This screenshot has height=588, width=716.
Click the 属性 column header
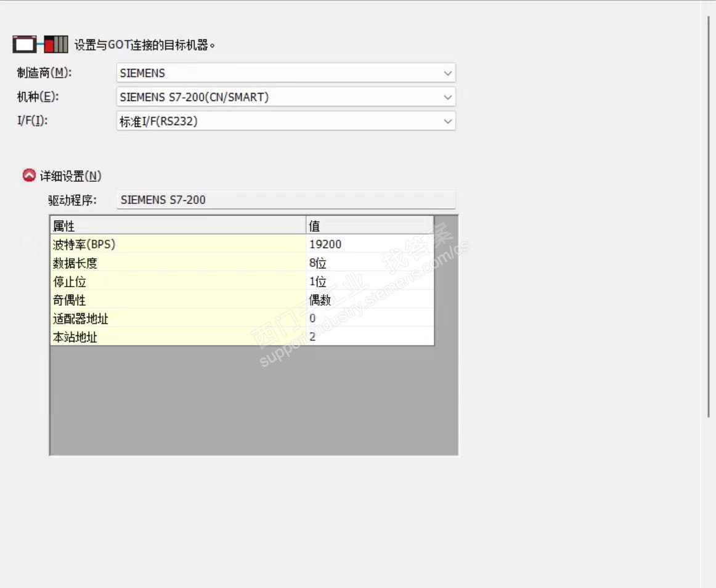(x=177, y=226)
